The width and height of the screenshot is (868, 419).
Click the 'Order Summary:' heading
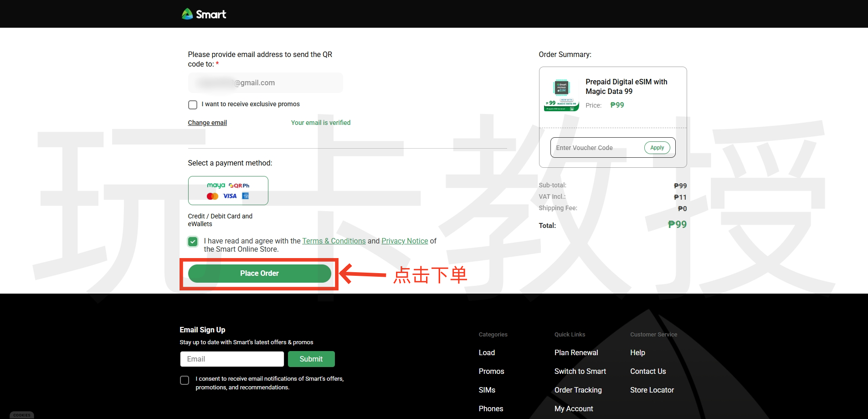click(x=565, y=54)
